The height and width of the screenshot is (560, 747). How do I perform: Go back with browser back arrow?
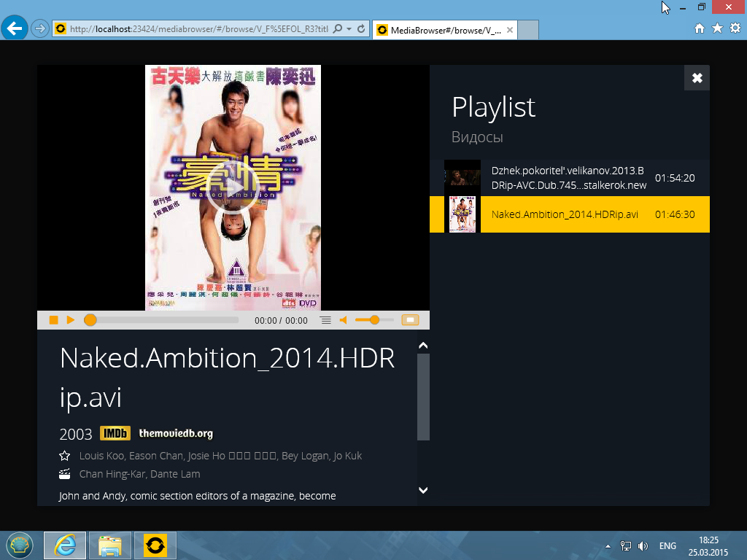click(x=15, y=28)
